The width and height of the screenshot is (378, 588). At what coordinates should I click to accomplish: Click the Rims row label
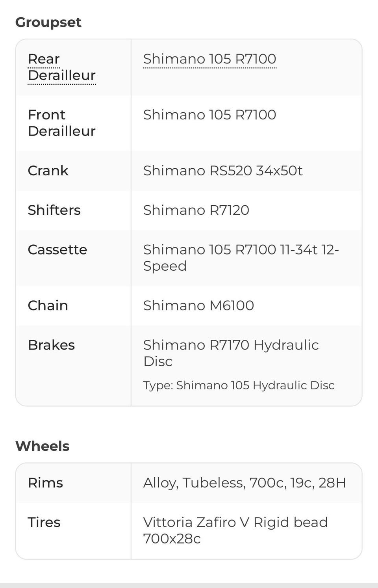tap(45, 483)
